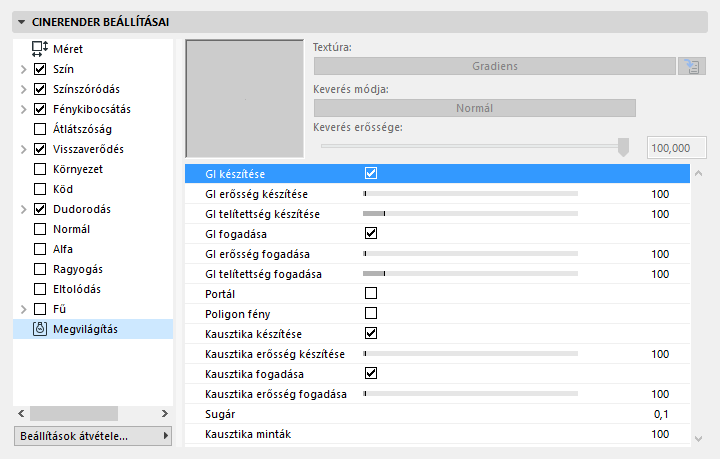
Task: Click the GI telítettség készítése slider
Action: pyautogui.click(x=470, y=213)
